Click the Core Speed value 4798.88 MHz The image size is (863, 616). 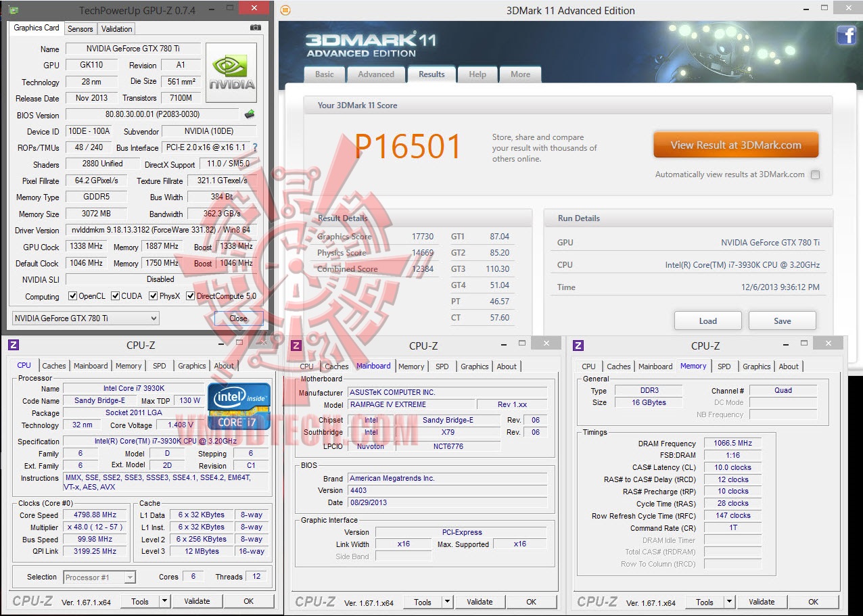pyautogui.click(x=96, y=515)
